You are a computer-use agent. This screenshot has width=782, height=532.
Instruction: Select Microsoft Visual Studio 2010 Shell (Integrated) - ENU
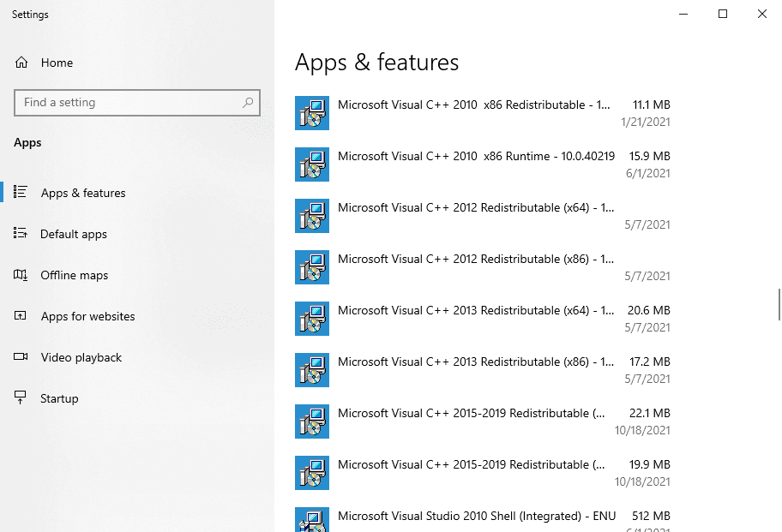pos(477,516)
